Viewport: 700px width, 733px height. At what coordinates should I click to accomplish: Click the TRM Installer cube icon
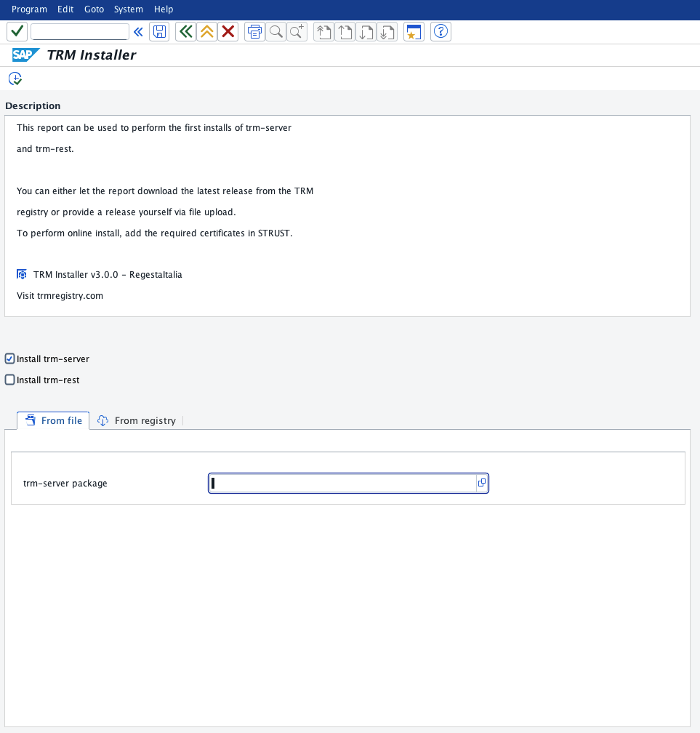point(22,274)
